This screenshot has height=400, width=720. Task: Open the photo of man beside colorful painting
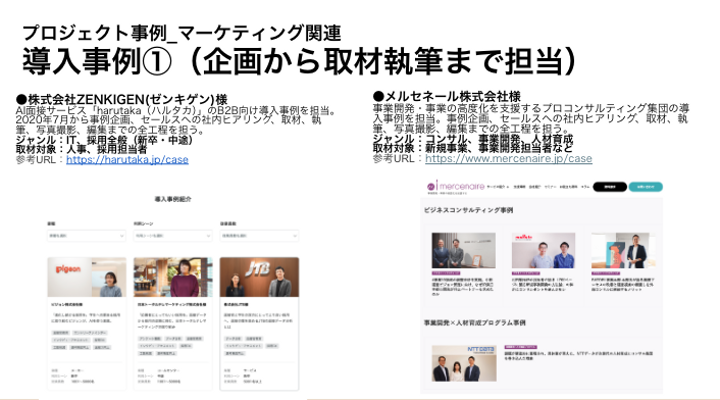(623, 250)
